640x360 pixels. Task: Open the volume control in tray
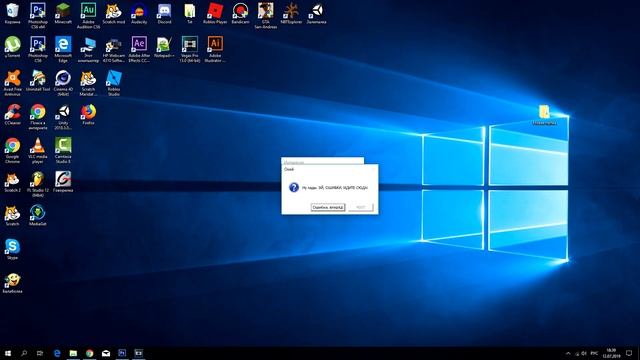point(584,353)
